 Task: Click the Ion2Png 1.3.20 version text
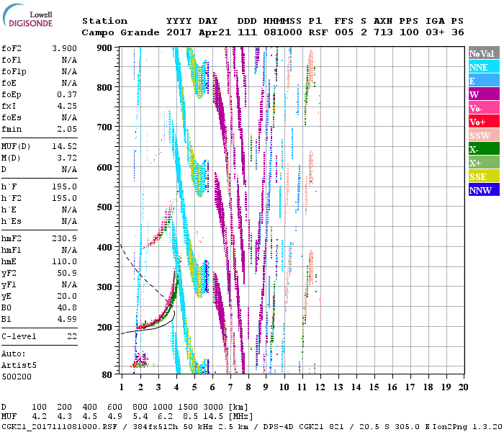(x=467, y=427)
